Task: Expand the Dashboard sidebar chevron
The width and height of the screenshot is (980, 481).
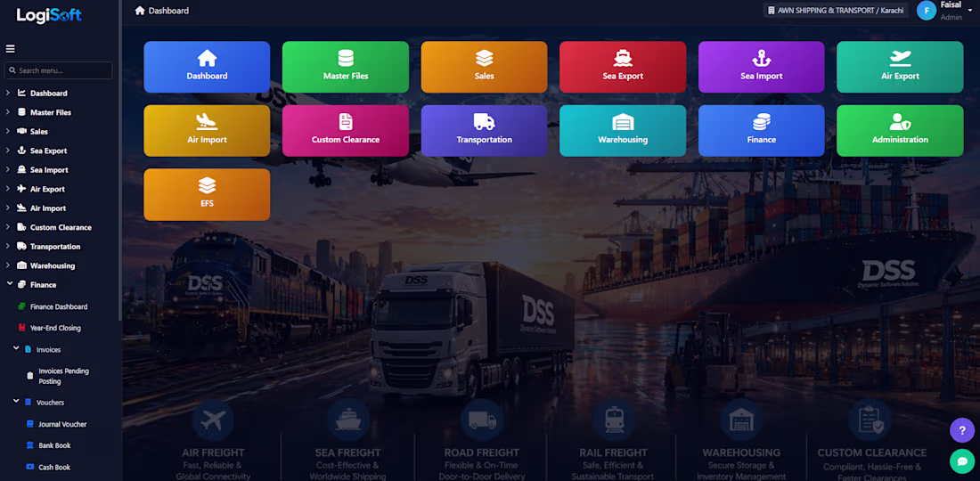Action: 7,93
